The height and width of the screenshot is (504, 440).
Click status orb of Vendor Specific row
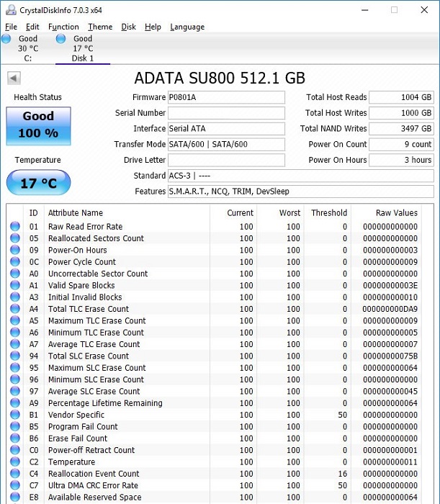tap(15, 415)
